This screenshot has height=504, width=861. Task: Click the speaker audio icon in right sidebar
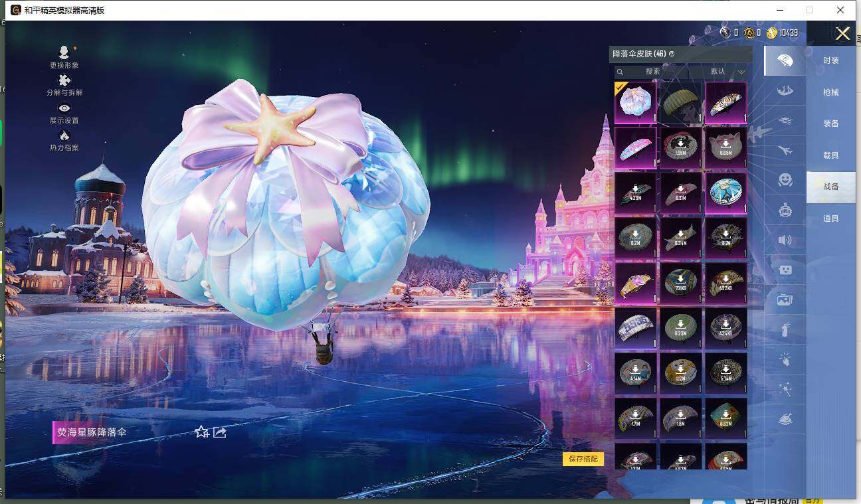(785, 240)
